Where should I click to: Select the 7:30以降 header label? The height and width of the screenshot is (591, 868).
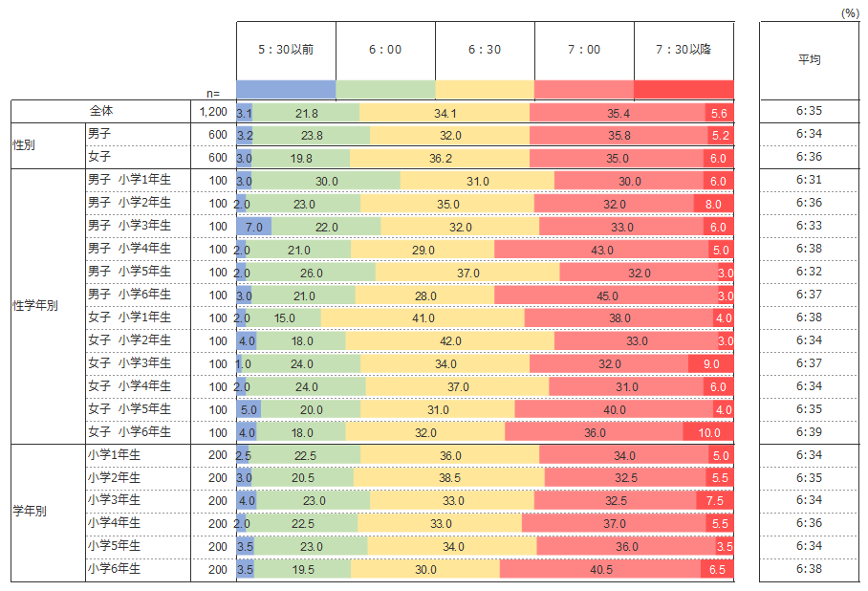click(684, 50)
